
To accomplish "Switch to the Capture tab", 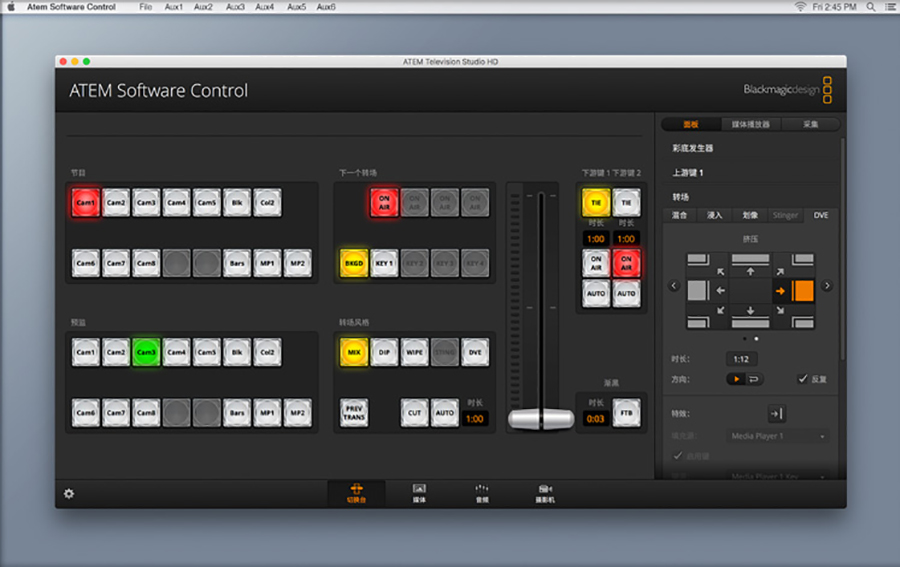I will pyautogui.click(x=810, y=124).
